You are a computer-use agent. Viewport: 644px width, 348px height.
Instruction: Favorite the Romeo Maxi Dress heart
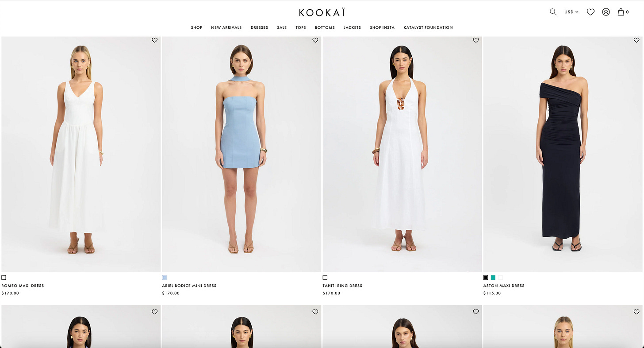154,40
